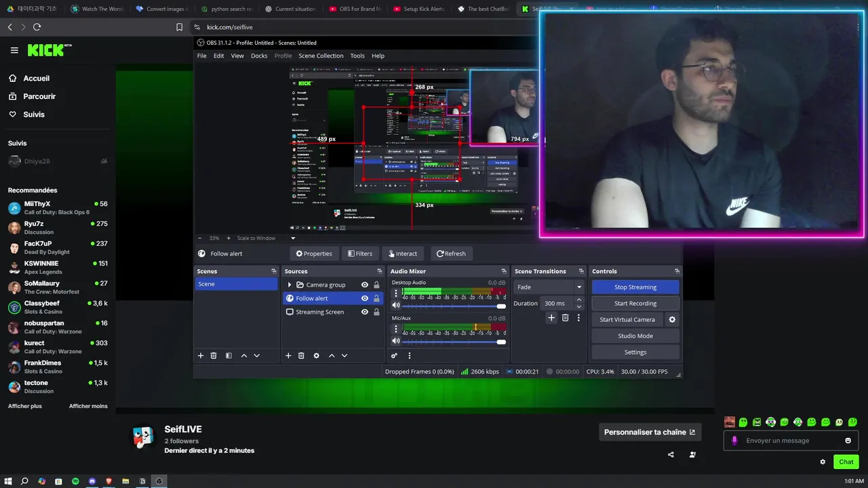Image resolution: width=868 pixels, height=488 pixels.
Task: Click Personnaliser ta chaîne button
Action: click(650, 432)
